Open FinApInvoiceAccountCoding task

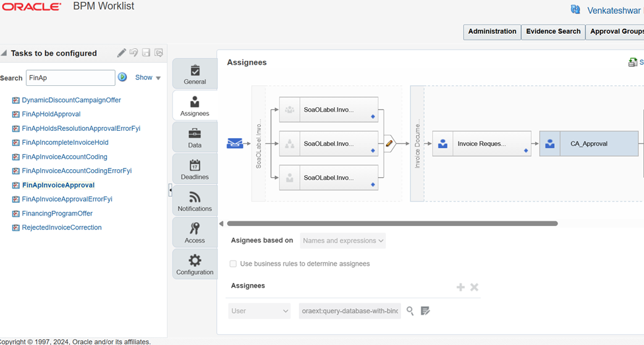point(65,157)
